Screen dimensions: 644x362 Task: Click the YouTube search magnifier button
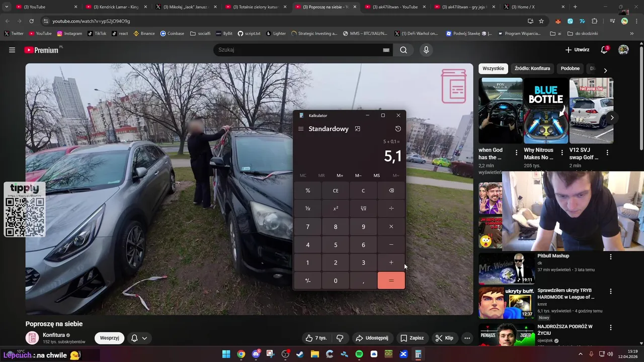(x=404, y=50)
